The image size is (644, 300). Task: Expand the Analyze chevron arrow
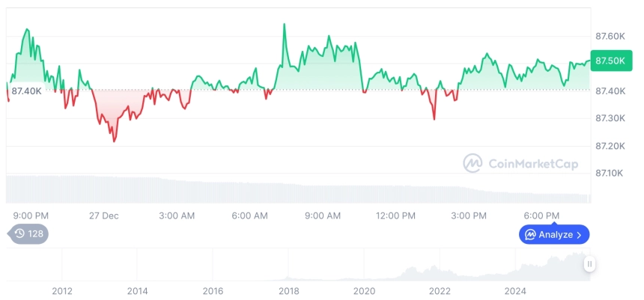pos(580,235)
